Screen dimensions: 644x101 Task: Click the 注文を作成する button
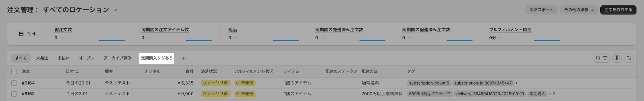[618, 10]
